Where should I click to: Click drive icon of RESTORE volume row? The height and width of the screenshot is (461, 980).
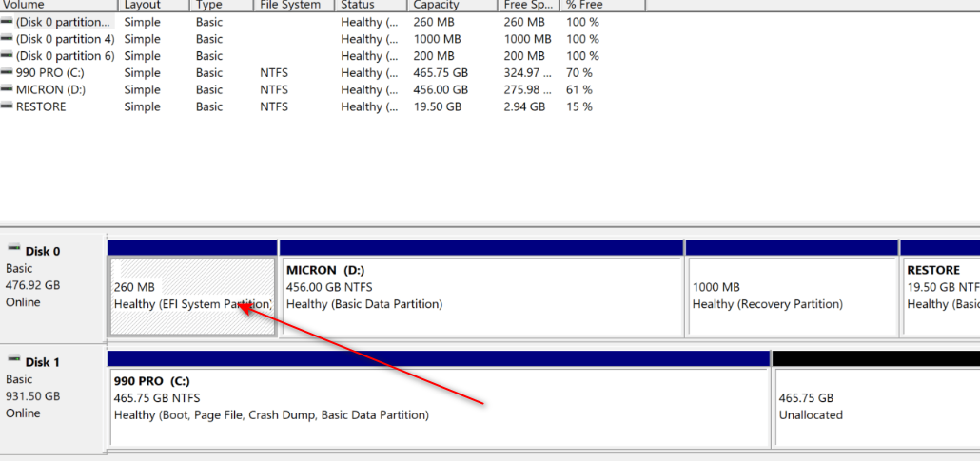[7, 106]
